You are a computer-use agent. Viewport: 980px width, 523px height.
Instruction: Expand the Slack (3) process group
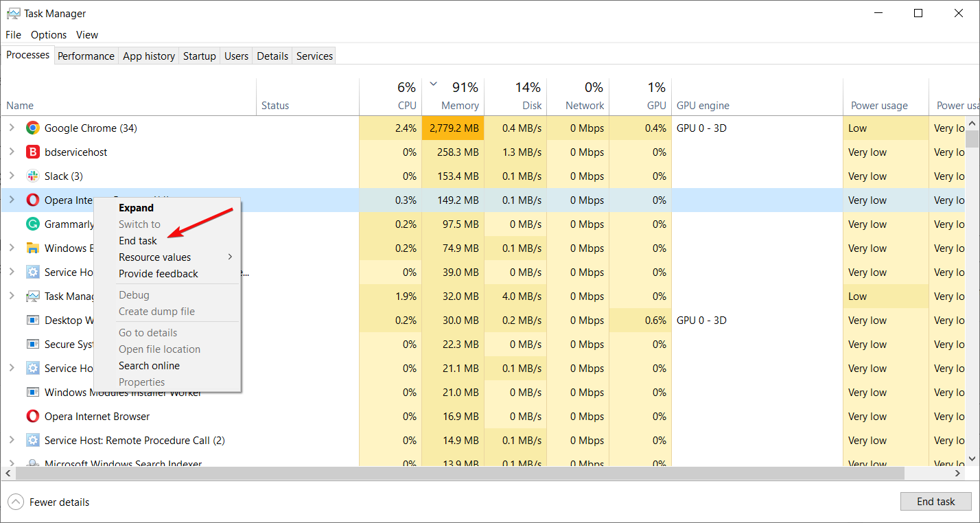tap(11, 176)
